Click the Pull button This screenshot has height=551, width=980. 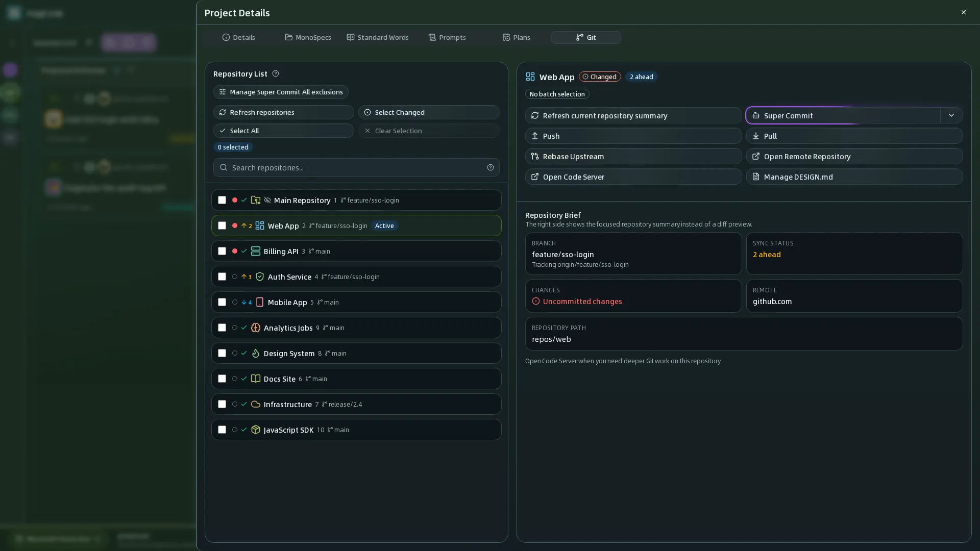(854, 136)
